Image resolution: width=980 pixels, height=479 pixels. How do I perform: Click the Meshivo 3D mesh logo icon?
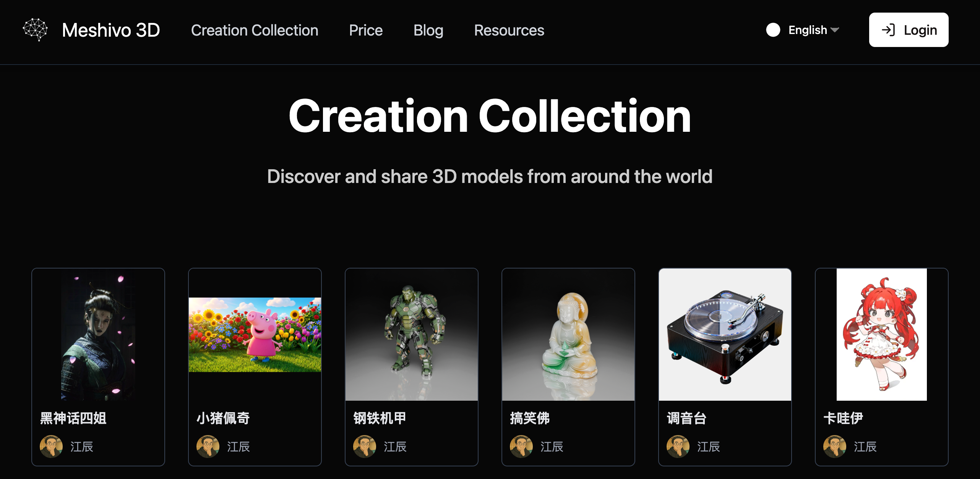coord(35,29)
